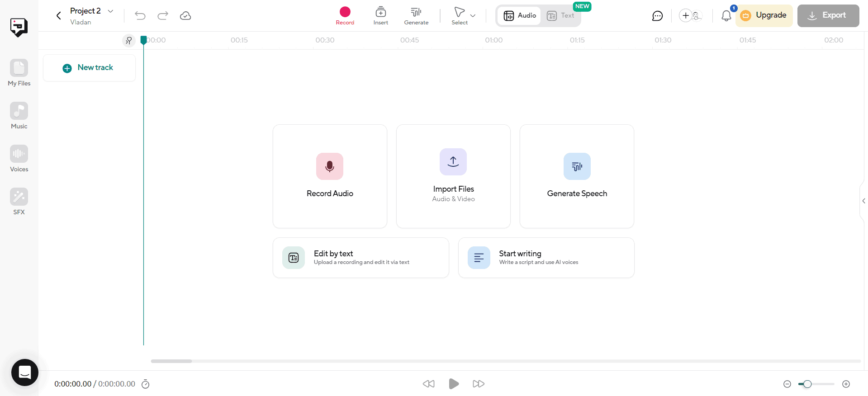Screen dimensions: 868x396
Task: Open the Generate tool
Action: click(416, 16)
